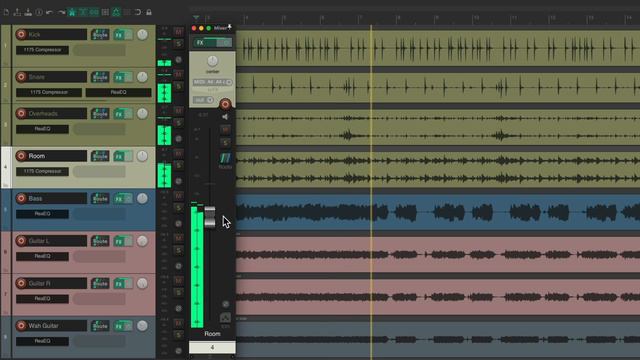Image resolution: width=640 pixels, height=360 pixels.
Task: Open the record mode dropdown in Mixer
Action: (203, 100)
